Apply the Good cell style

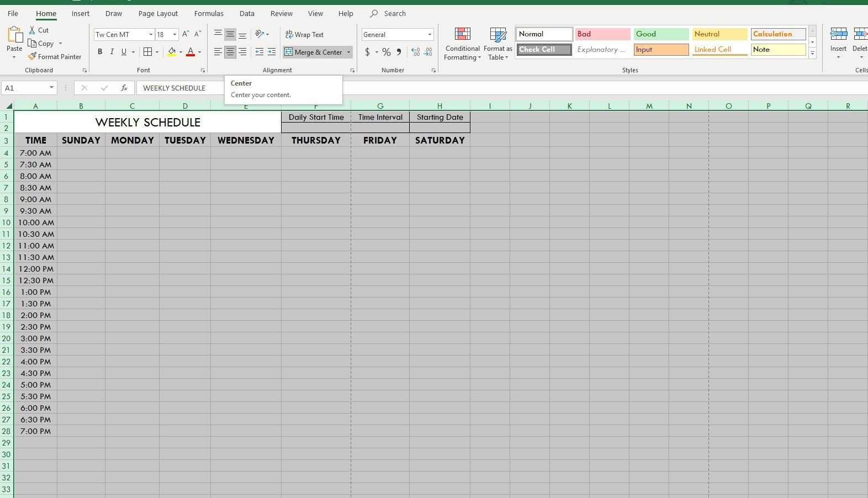[661, 34]
